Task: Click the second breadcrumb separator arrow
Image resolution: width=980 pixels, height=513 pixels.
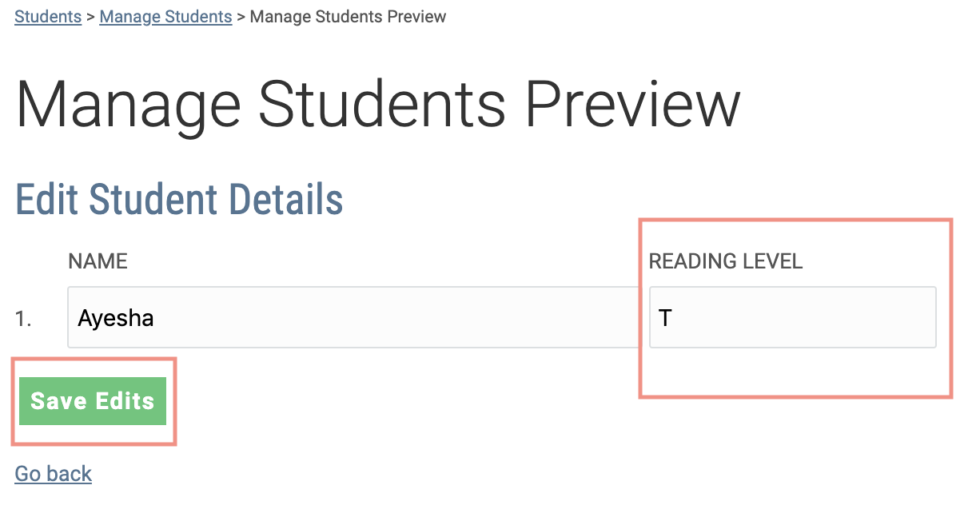Action: 241,16
